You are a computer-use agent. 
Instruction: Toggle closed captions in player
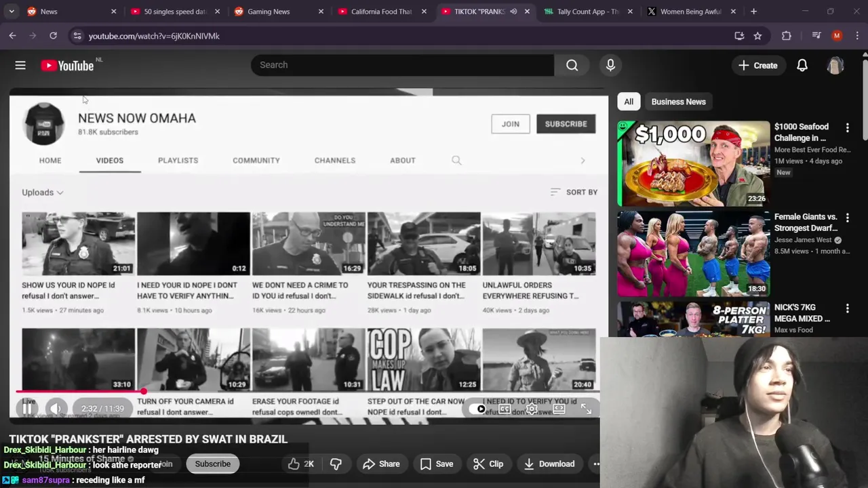tap(505, 409)
